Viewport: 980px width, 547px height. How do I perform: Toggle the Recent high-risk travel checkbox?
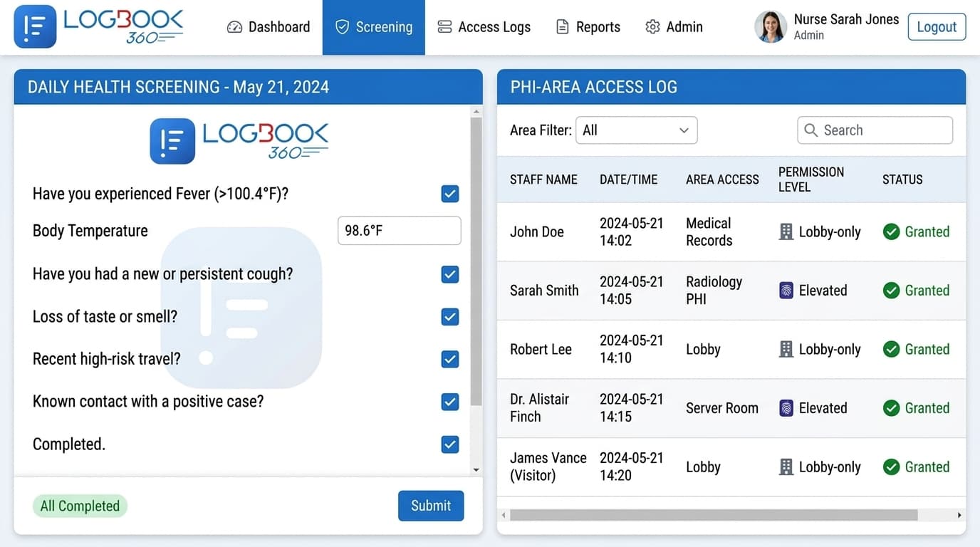point(450,359)
